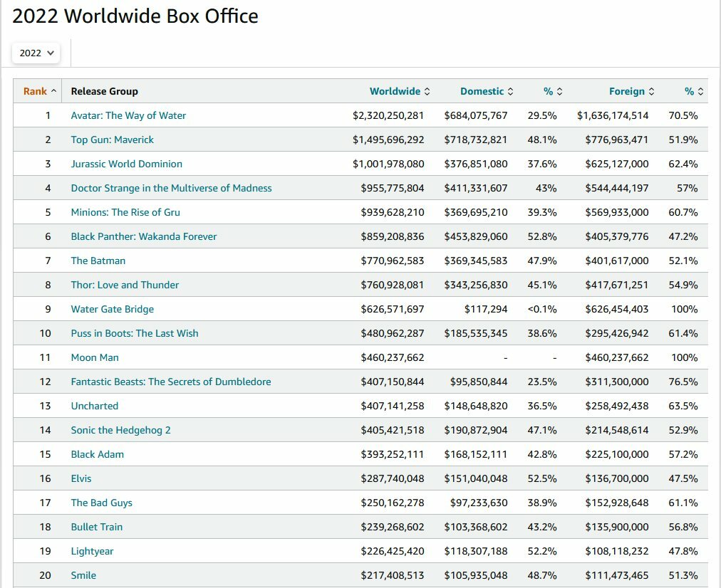Select Jurassic World foreign $625,127,000
The width and height of the screenshot is (721, 588).
click(616, 164)
